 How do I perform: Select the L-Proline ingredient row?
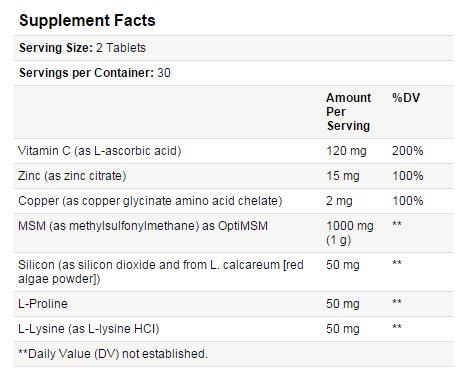233,304
